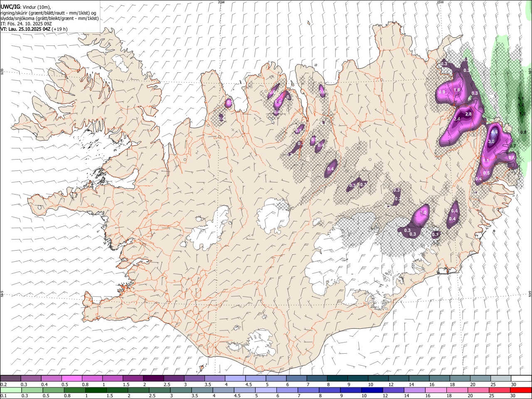Click the 4.6 snowfall value on the map
532x399 pixels.
coord(494,133)
